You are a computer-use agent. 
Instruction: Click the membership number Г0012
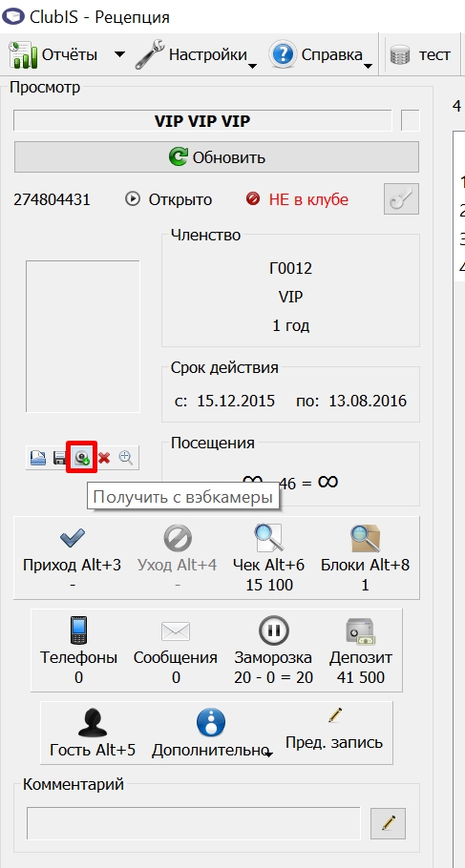(291, 269)
